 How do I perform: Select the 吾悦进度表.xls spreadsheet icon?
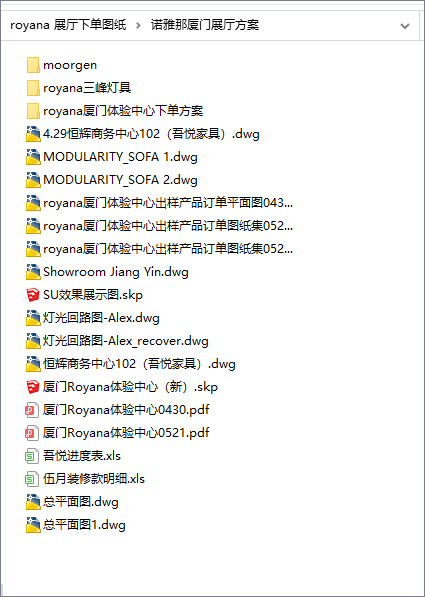32,456
